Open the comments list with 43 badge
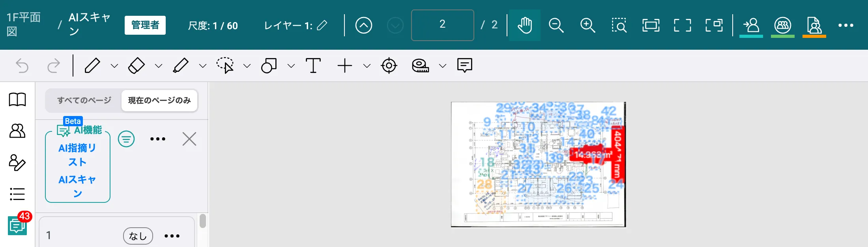This screenshot has height=247, width=868. click(17, 226)
